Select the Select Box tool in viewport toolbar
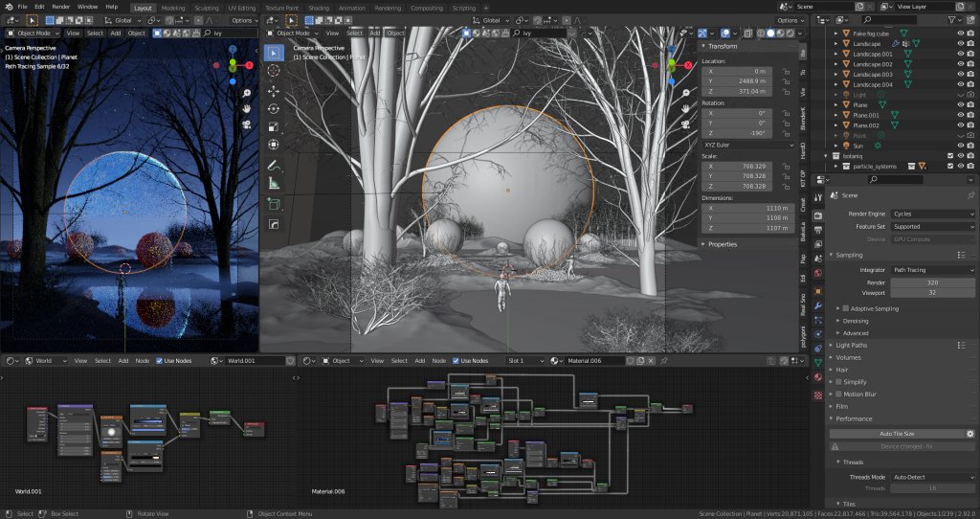This screenshot has height=519, width=980. (273, 54)
